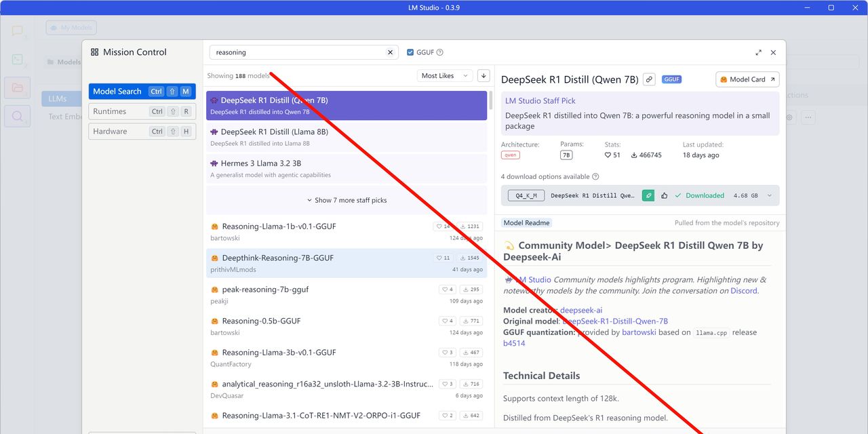Click the 4 likes badge on the peak-reasoning-7b-gguf row

coord(448,290)
